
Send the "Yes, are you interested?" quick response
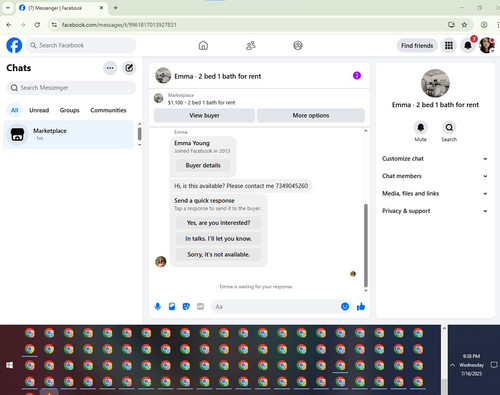tap(218, 223)
